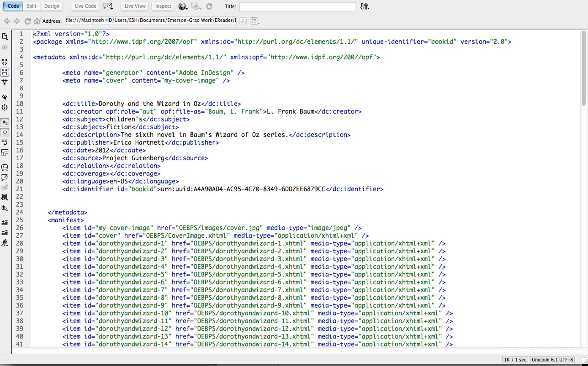This screenshot has width=588, height=366.
Task: Click the Remove Comment icon
Action: (5, 178)
